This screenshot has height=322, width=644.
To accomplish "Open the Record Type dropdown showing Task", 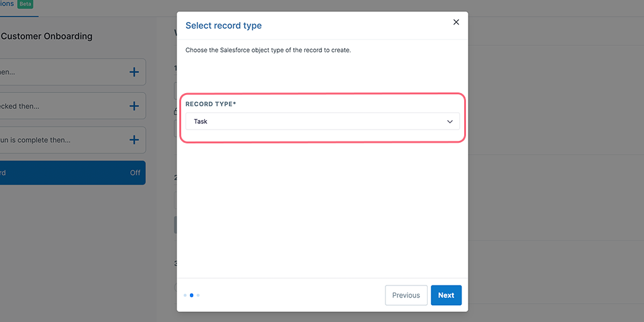I will click(x=323, y=121).
